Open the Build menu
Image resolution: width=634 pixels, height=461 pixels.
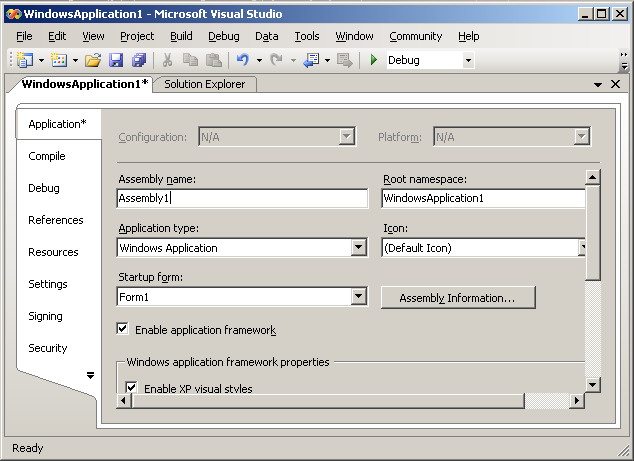coord(181,36)
